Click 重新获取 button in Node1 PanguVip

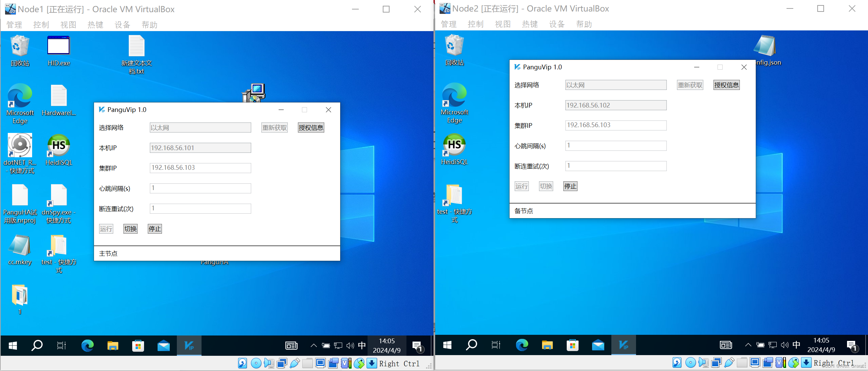(274, 127)
